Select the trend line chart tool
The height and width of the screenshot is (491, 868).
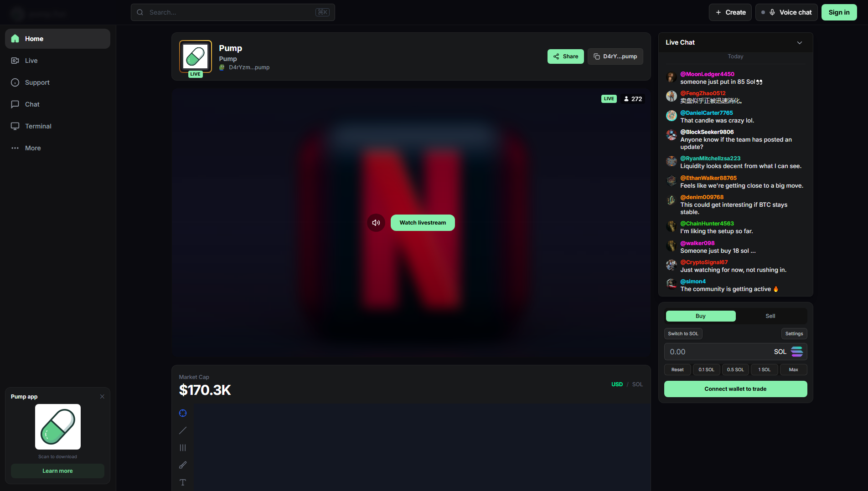click(183, 430)
